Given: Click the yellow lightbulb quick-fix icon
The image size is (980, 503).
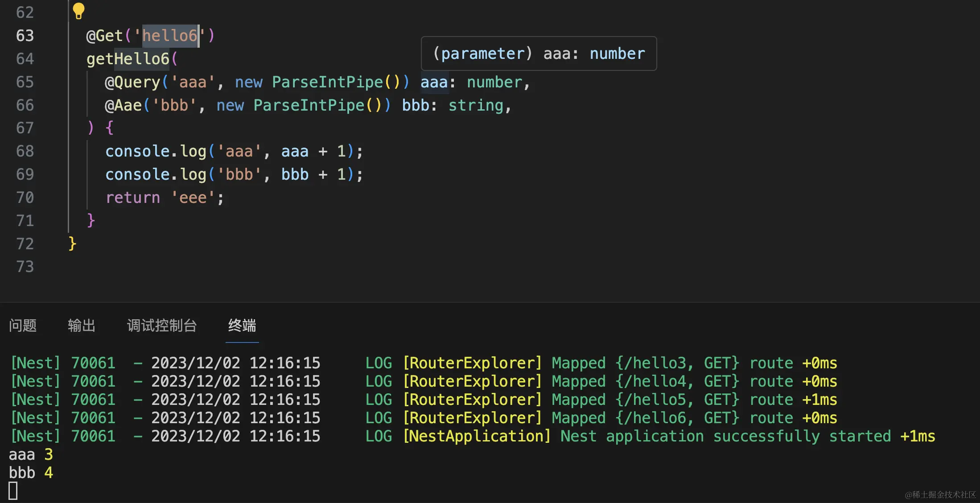Looking at the screenshot, I should pyautogui.click(x=78, y=11).
